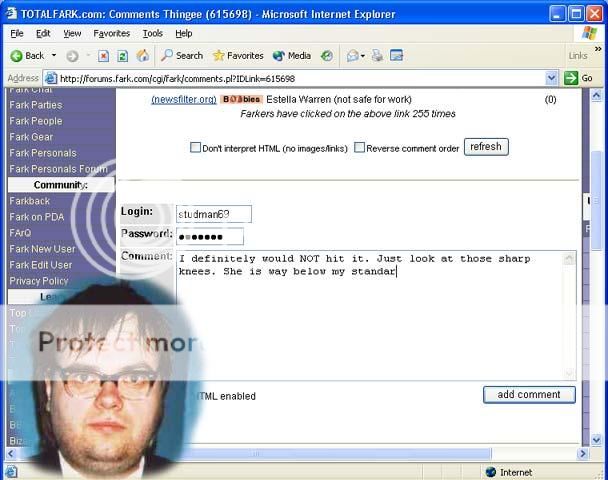Open the Tools menu
Viewport: 608px width, 480px height.
point(152,33)
